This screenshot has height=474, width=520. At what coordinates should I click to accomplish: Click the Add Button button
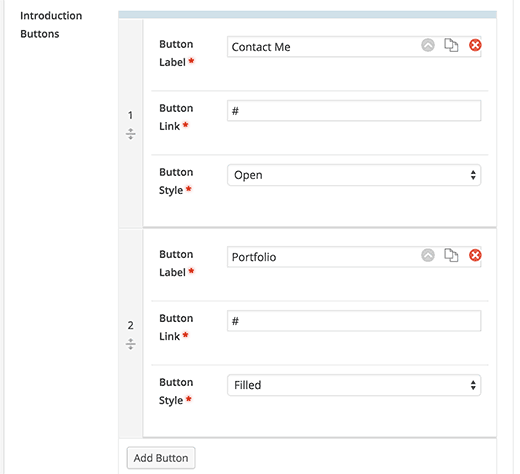click(x=161, y=458)
